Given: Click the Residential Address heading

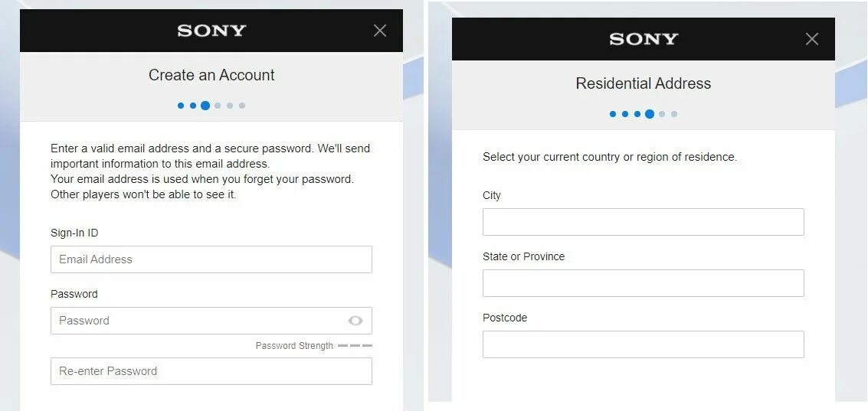Looking at the screenshot, I should pos(644,83).
